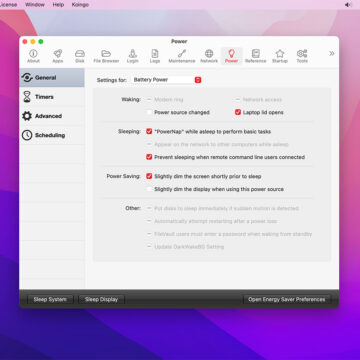Disable PowerNap while asleep checkbox
Image resolution: width=360 pixels, height=360 pixels.
point(149,132)
